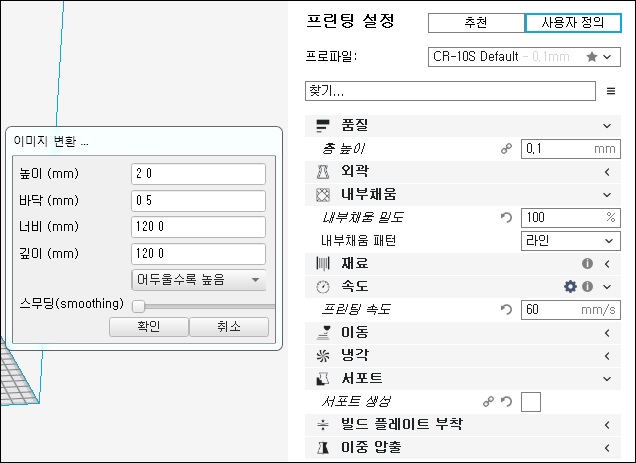The image size is (636, 463).
Task: Open the hamburger menu beside the search box
Action: 611,91
